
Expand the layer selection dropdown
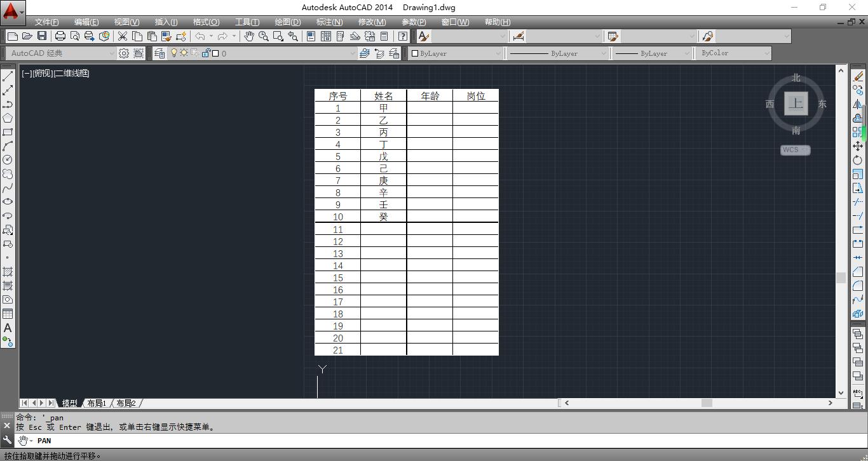(x=353, y=53)
